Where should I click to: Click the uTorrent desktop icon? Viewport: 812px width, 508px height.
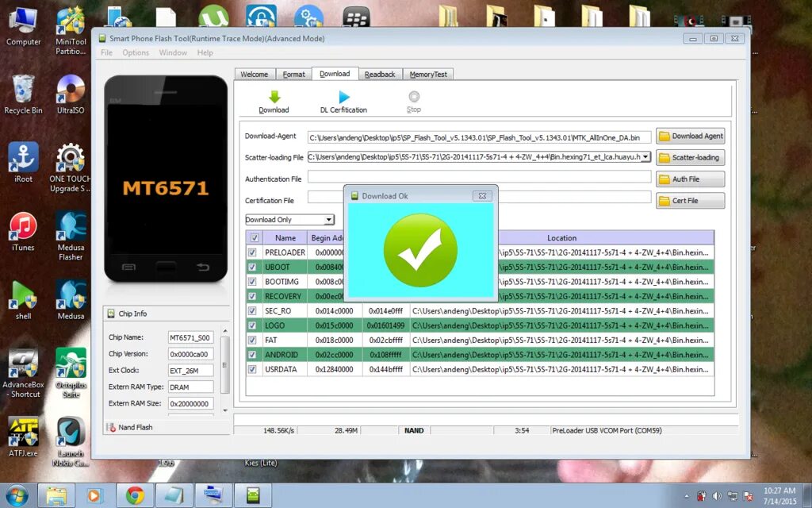coord(213,16)
